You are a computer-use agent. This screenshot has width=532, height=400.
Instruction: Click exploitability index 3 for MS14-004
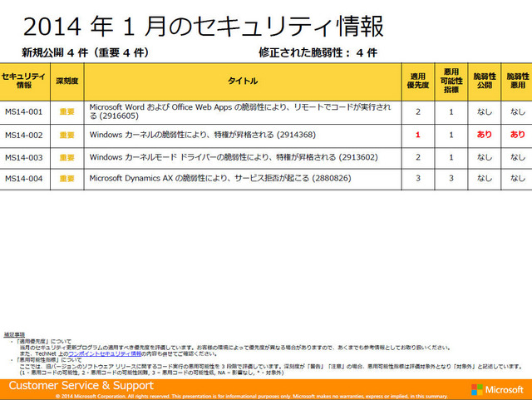[451, 178]
